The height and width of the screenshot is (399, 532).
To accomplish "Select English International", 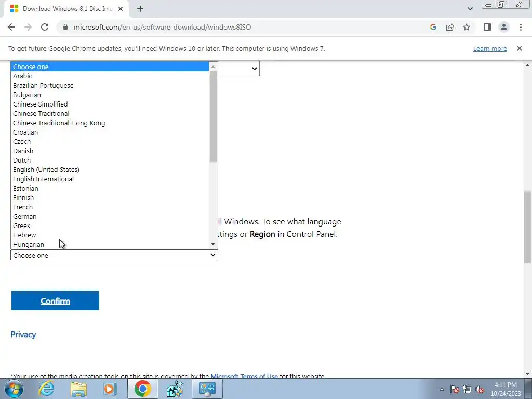I will coord(111,179).
